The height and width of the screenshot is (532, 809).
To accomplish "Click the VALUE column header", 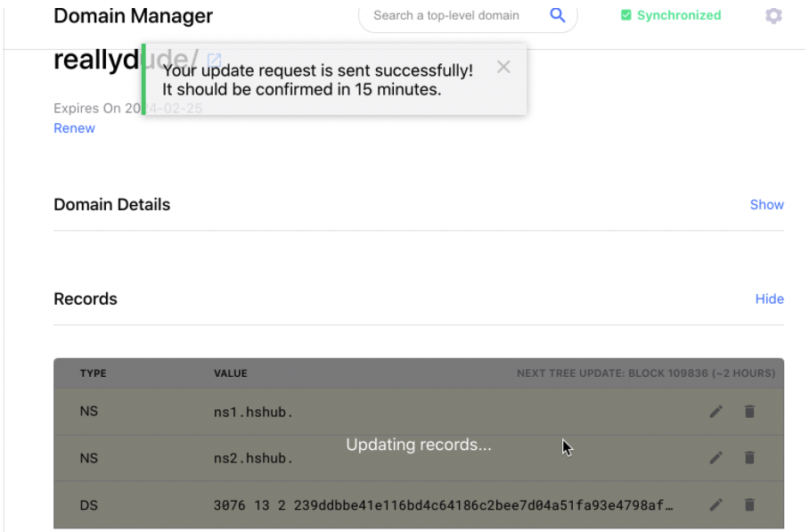I will pyautogui.click(x=230, y=373).
